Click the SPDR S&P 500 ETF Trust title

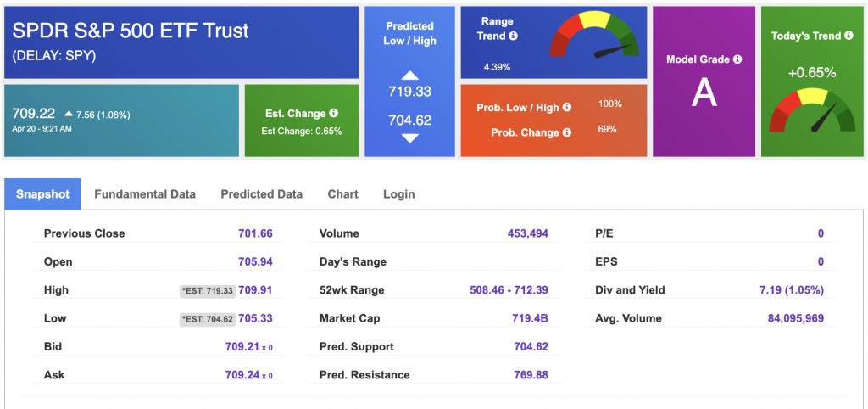[131, 31]
